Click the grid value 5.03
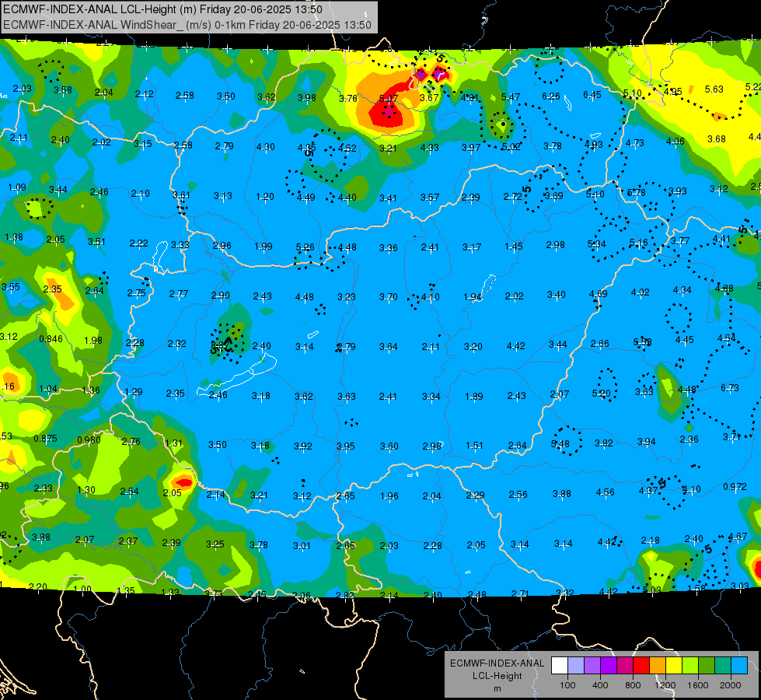Image resolution: width=761 pixels, height=700 pixels. pyautogui.click(x=652, y=590)
